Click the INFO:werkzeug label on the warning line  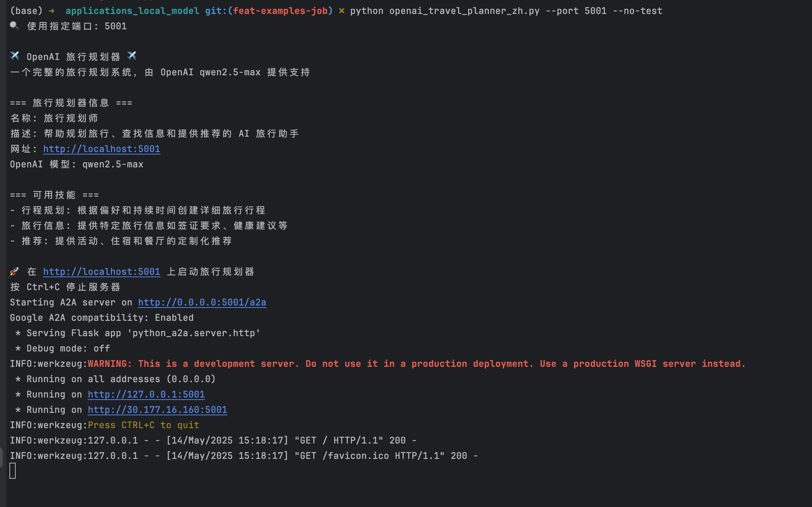tap(48, 363)
